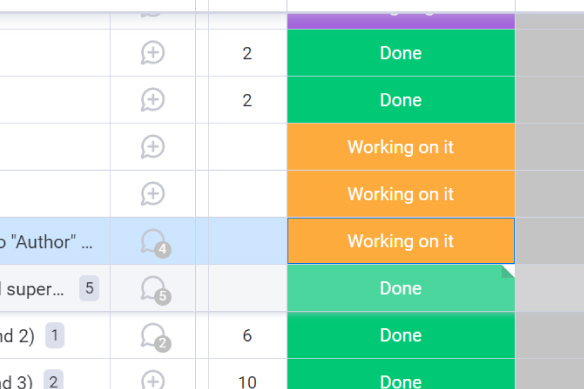Select the empty number cell in the highlighted row
Image resolution: width=584 pixels, height=389 pixels.
click(x=247, y=241)
